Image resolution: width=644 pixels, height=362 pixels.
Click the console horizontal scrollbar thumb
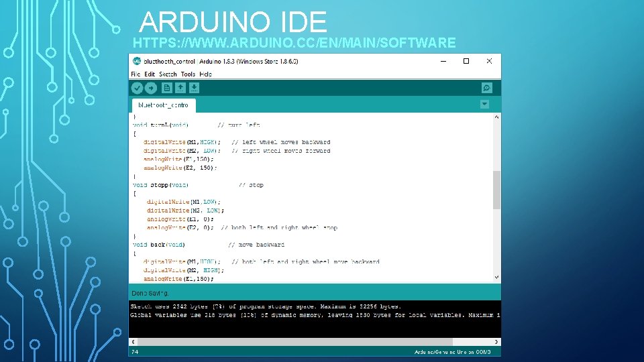coord(295,341)
